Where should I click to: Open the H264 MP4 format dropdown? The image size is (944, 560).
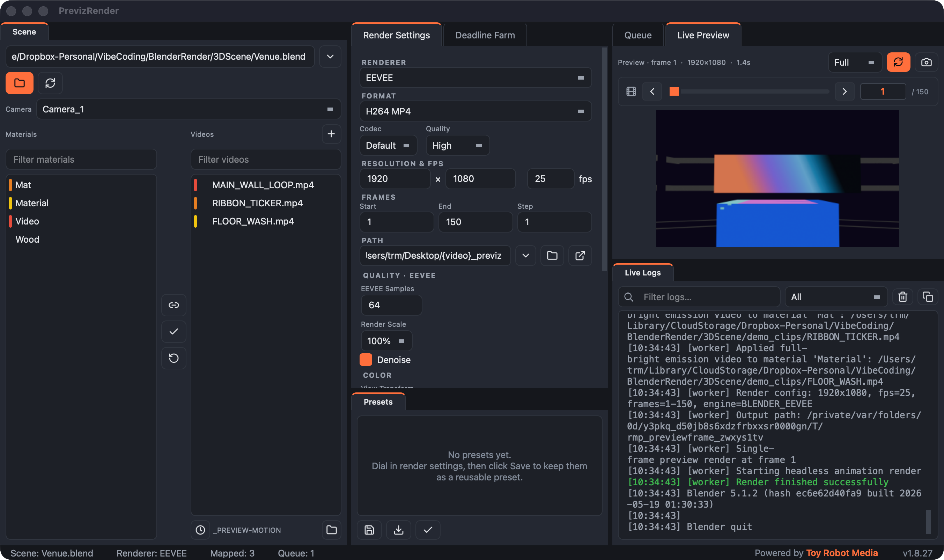click(475, 111)
